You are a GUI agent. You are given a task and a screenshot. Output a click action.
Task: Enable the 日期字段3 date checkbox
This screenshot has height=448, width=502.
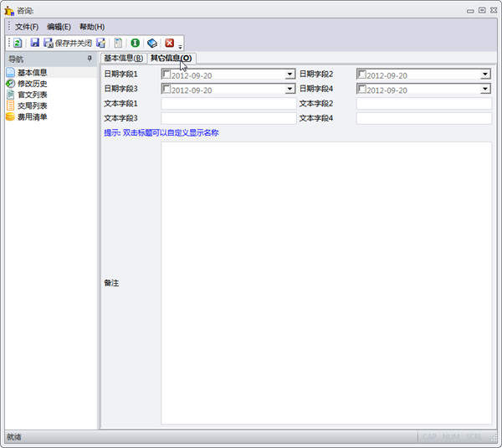coord(166,89)
